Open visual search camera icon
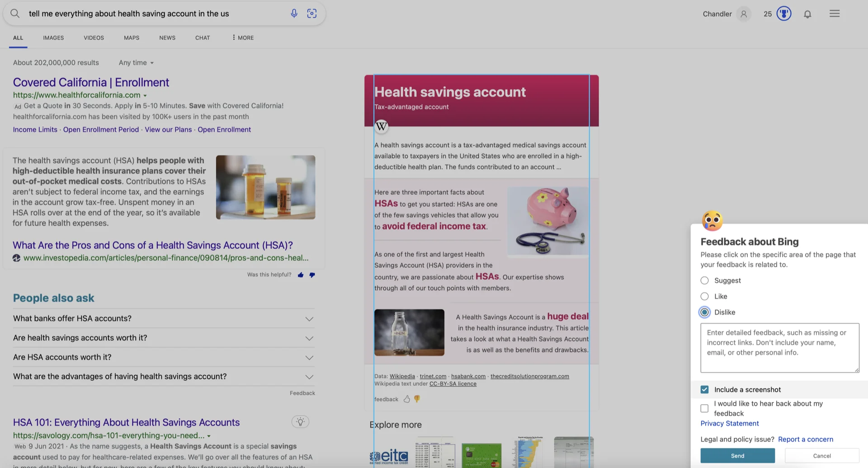 click(312, 14)
